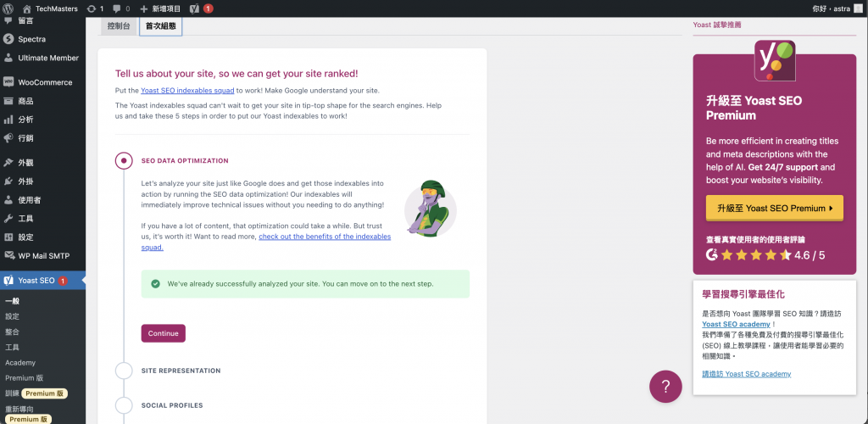Click the Yoast SEO red notification badge
The width and height of the screenshot is (868, 424).
coord(63,280)
